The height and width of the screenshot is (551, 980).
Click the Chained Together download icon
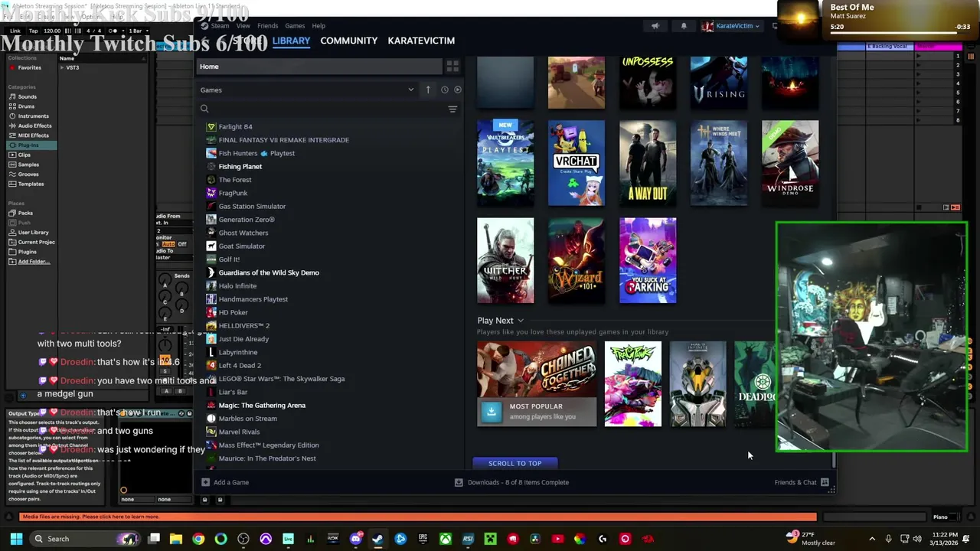coord(492,412)
